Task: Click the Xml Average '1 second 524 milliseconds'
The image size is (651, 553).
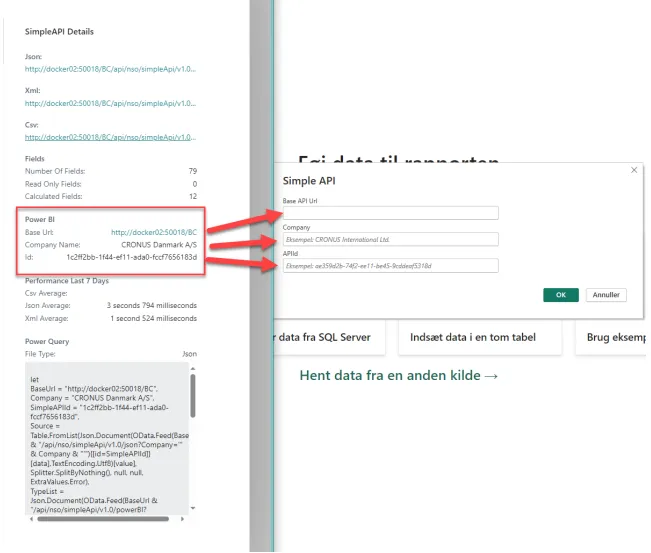Action: pos(153,318)
